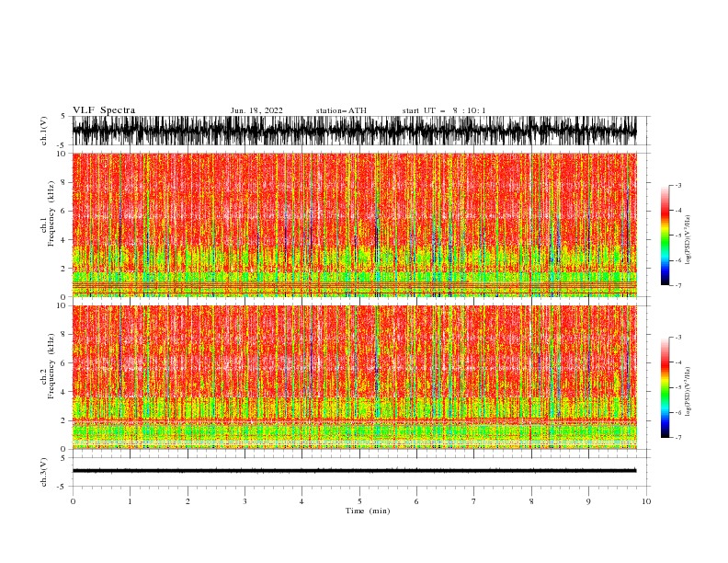Click the "VLF Spectra" plot title
The height and width of the screenshot is (563, 728).
(104, 110)
